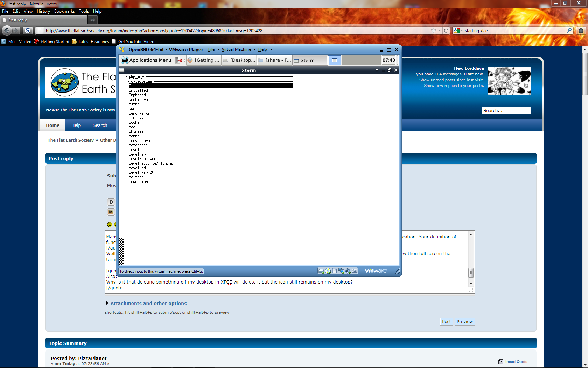This screenshot has height=368, width=588.
Task: Open the VMware Player File dropdown menu
Action: (x=214, y=49)
